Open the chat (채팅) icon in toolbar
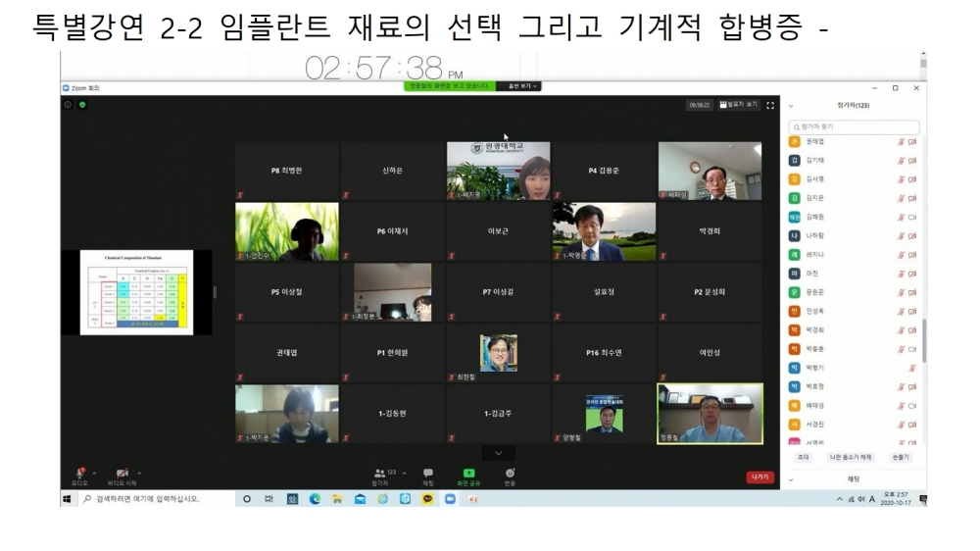980x551 pixels. (428, 475)
